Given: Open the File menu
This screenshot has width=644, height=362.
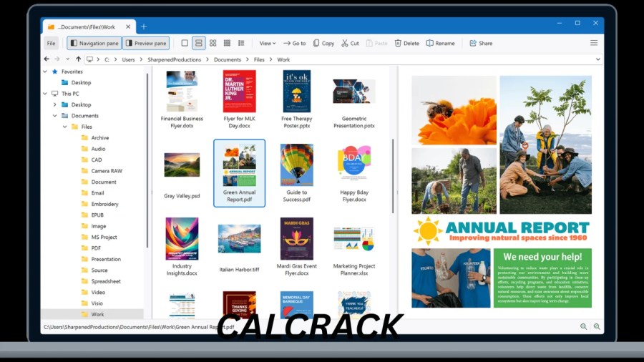Looking at the screenshot, I should tap(51, 43).
